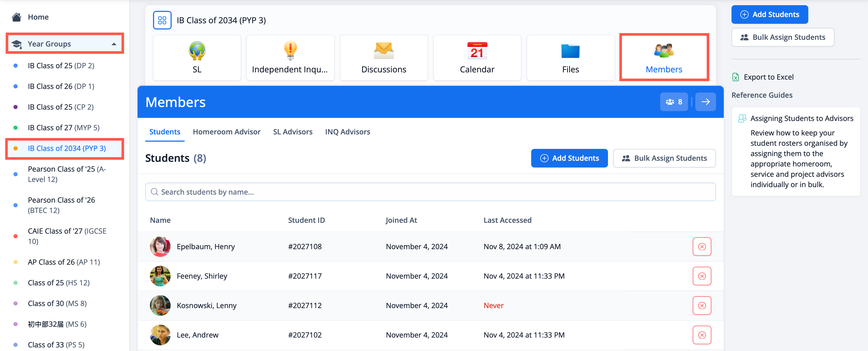
Task: Remove Epelbaum, Henry with X icon
Action: tap(702, 247)
